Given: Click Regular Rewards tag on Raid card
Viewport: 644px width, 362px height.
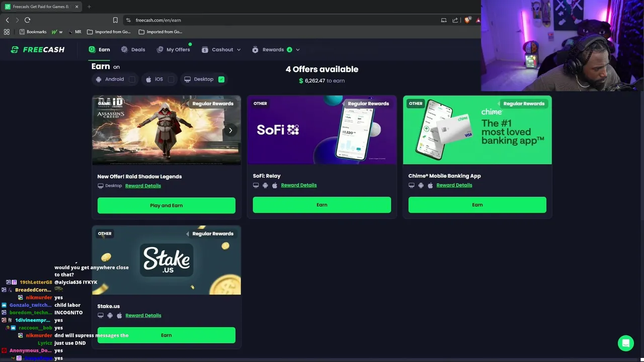Looking at the screenshot, I should click(x=212, y=104).
